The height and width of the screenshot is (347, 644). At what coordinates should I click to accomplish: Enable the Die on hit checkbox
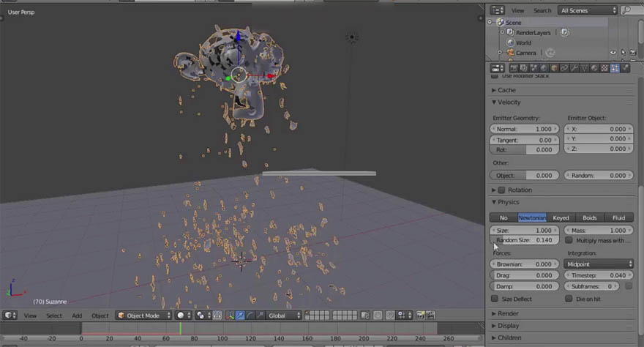569,299
